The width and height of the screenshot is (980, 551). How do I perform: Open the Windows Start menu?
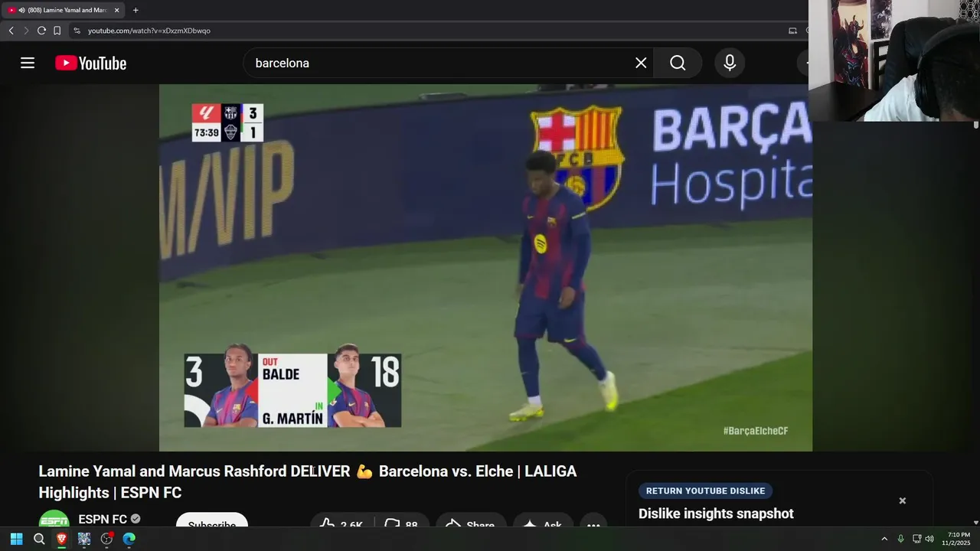(x=16, y=539)
